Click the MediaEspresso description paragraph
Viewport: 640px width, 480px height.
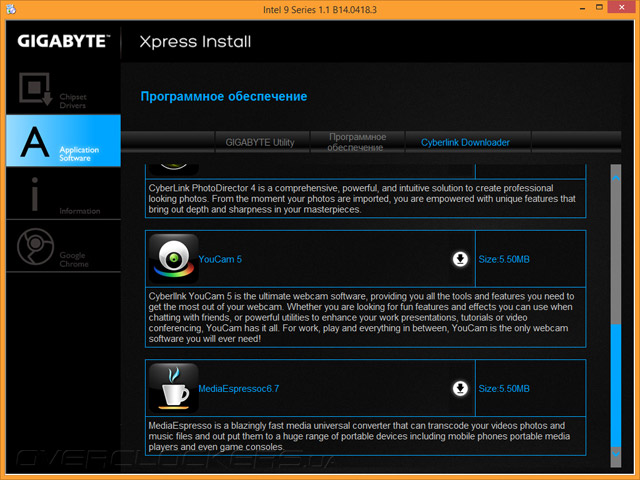pyautogui.click(x=359, y=436)
